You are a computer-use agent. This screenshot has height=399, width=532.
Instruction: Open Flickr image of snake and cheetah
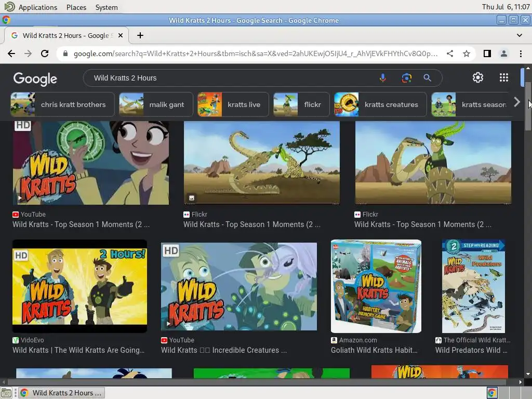coord(262,163)
